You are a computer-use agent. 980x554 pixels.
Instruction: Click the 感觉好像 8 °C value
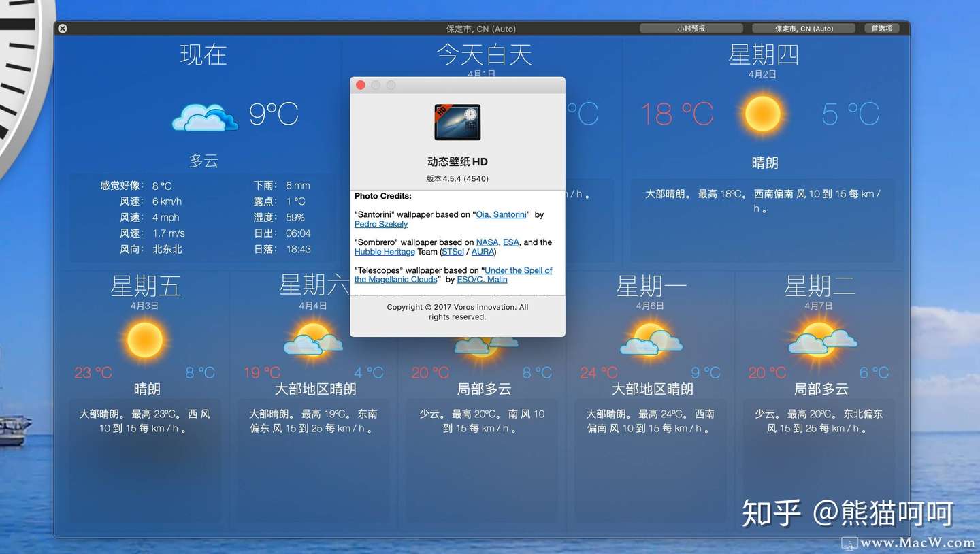coord(162,186)
